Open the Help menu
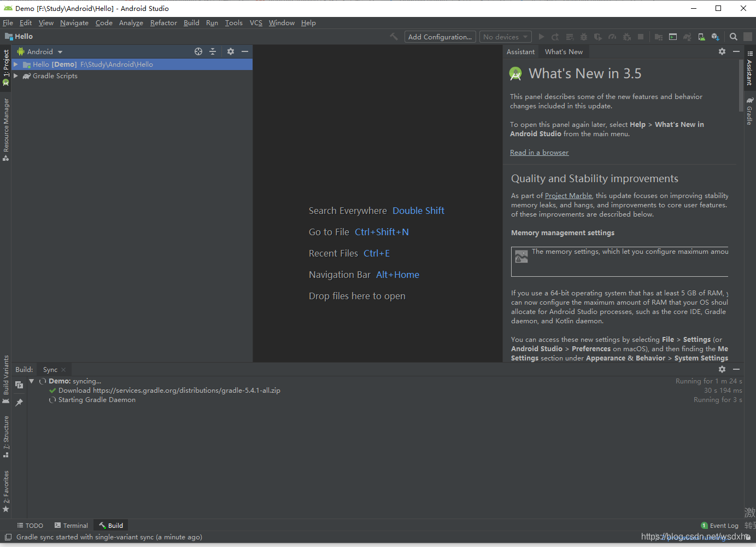Image resolution: width=756 pixels, height=547 pixels. (308, 22)
